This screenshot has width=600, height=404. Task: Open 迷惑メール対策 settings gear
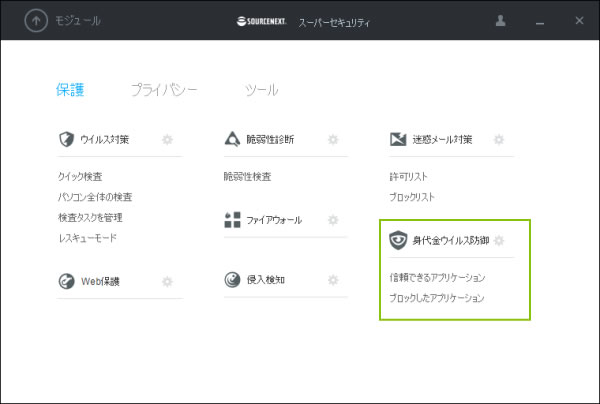tap(499, 140)
